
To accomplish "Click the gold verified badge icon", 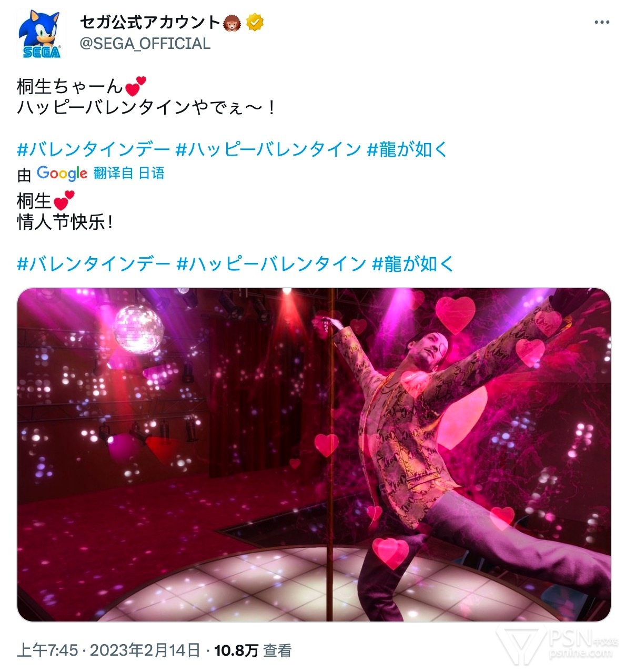I will coord(255,23).
